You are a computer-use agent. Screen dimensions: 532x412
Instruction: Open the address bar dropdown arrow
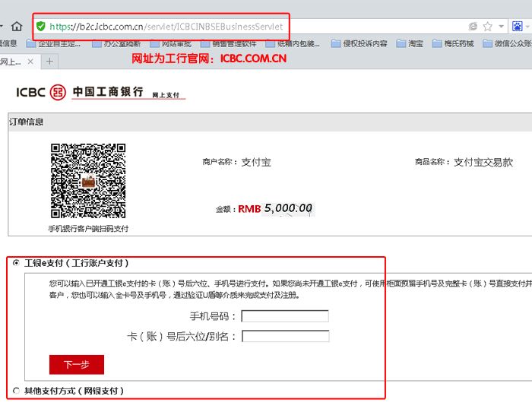pos(501,26)
